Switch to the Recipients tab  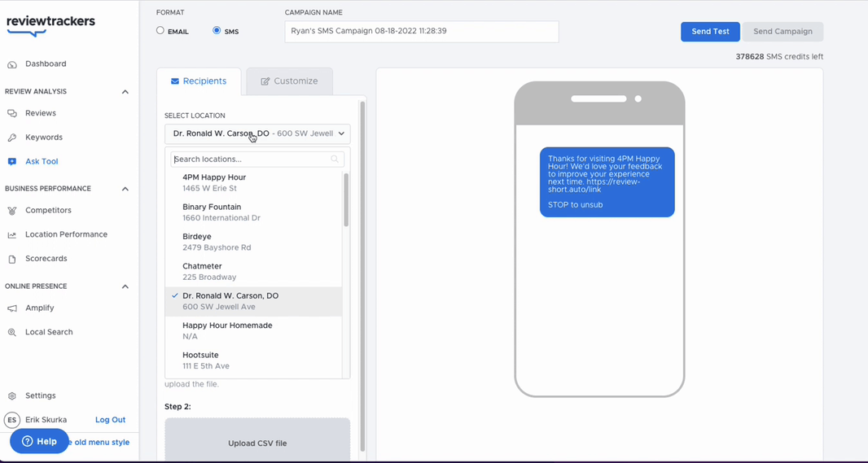(x=199, y=81)
